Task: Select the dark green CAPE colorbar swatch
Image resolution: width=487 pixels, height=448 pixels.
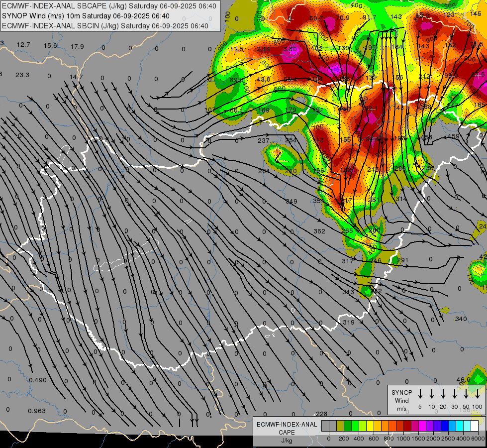Action: pos(348,426)
